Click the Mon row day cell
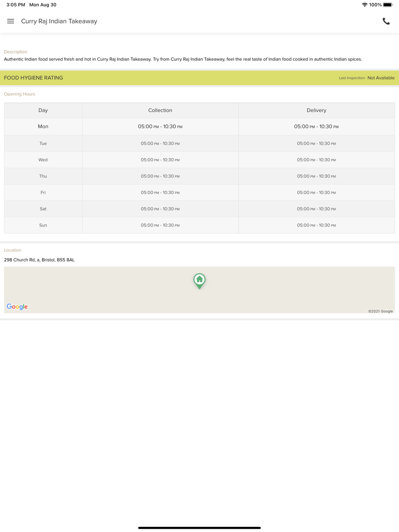 coord(43,126)
